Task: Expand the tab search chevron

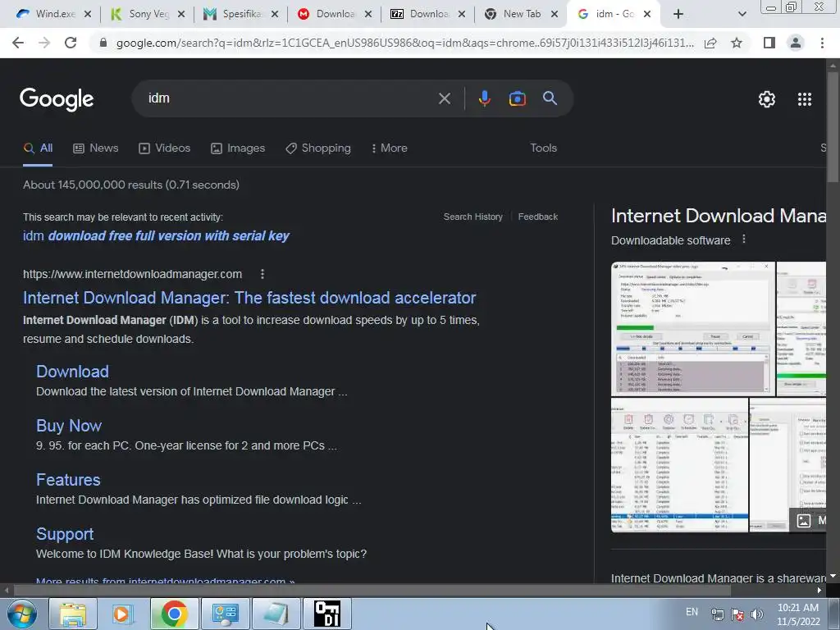Action: [x=742, y=14]
